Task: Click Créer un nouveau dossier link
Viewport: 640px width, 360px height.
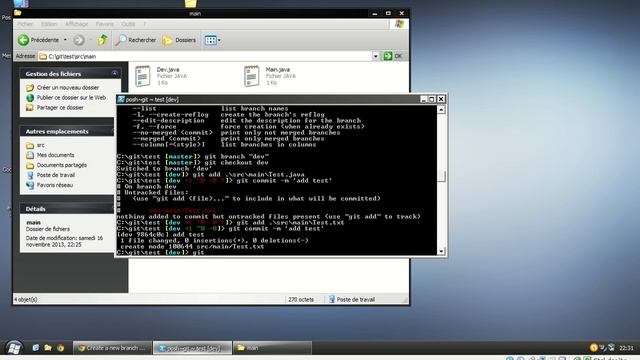Action: pos(68,88)
